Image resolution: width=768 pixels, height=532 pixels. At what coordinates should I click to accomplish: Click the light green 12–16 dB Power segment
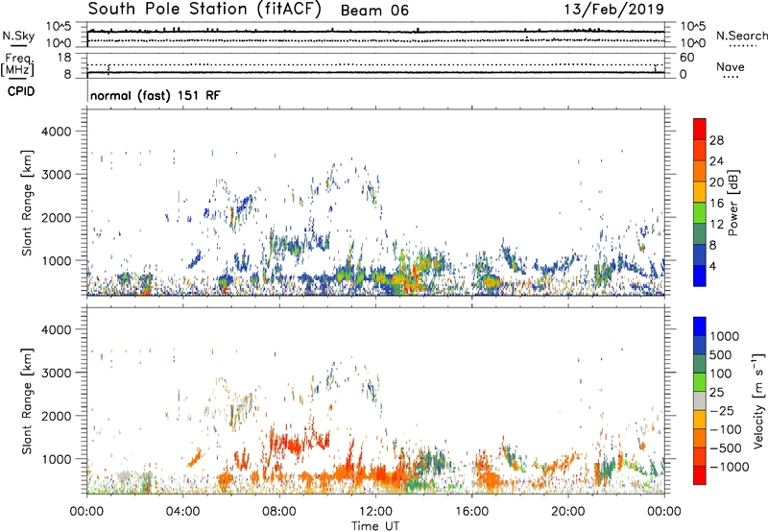(x=700, y=212)
